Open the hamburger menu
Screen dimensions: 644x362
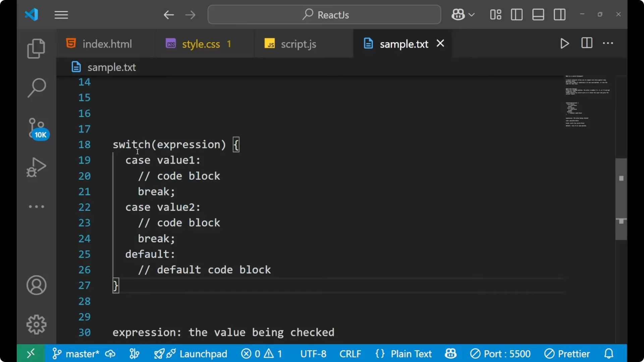coord(61,15)
